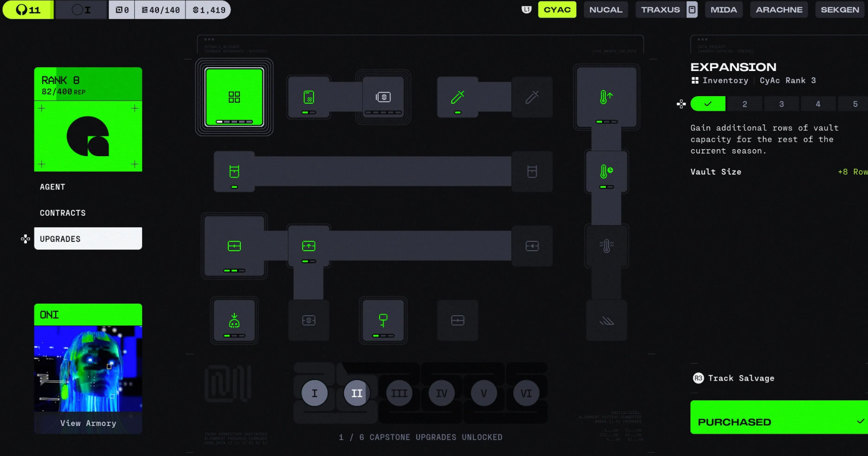
Task: Select upgrade level 3 step
Action: point(782,104)
